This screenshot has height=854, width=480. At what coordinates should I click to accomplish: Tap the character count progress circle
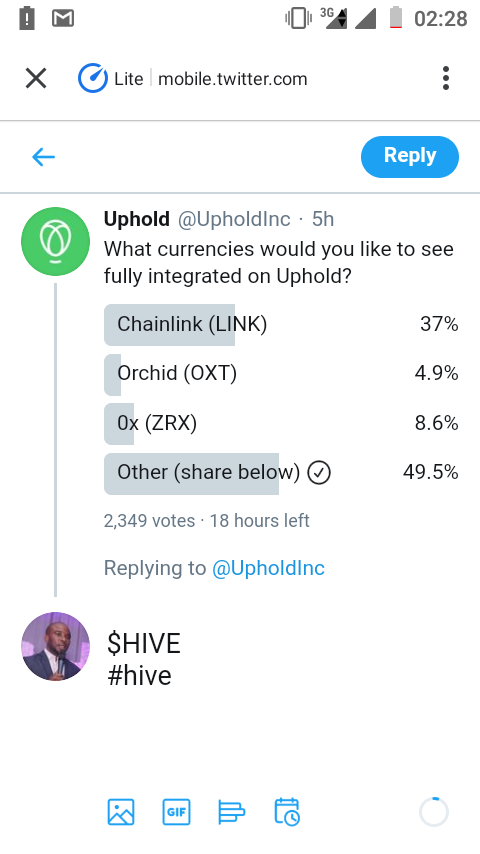(x=434, y=812)
